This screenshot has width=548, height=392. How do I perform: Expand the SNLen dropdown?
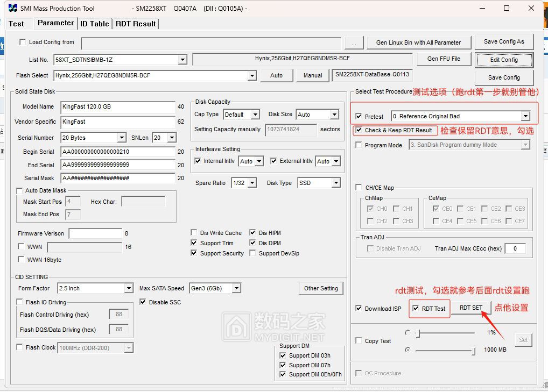coord(172,138)
